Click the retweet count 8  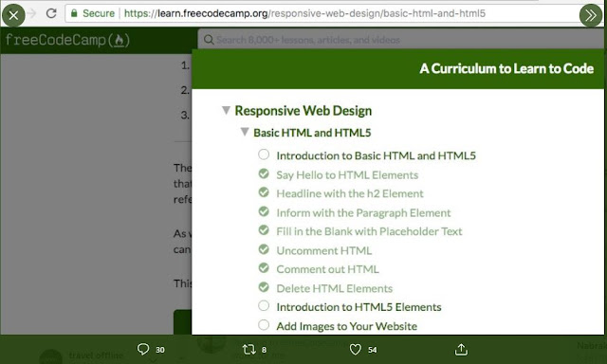(264, 350)
